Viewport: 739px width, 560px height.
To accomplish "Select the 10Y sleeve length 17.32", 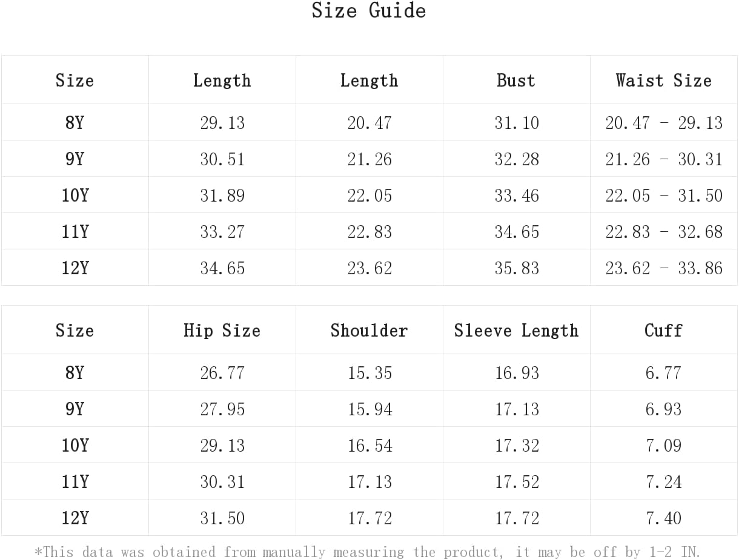I will point(517,446).
